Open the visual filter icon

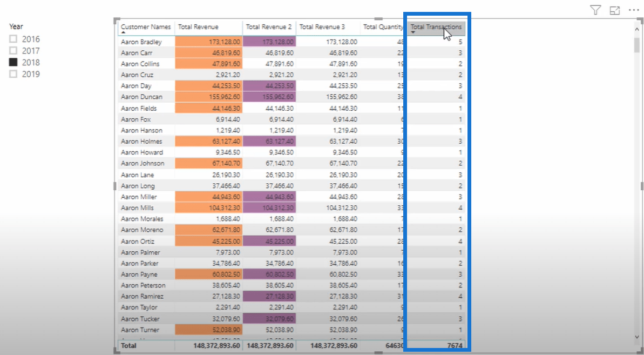coord(595,10)
